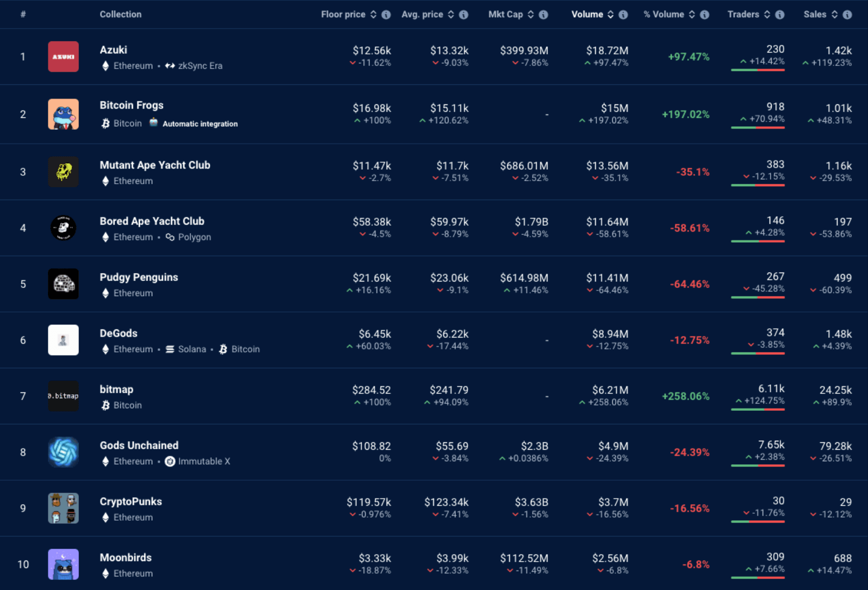
Task: Click the Gods Unchained collection icon
Action: [63, 452]
